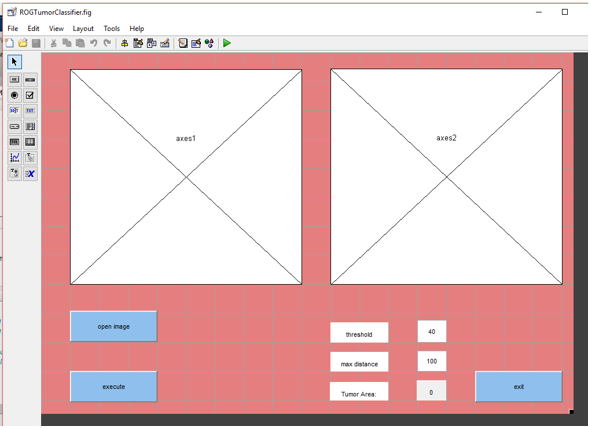Pick the Pop-up Menu component
Image resolution: width=590 pixels, height=428 pixels.
pos(14,126)
